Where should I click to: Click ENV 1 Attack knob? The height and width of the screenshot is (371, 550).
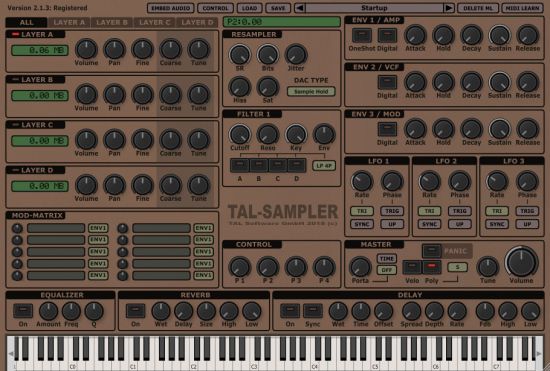coord(415,35)
